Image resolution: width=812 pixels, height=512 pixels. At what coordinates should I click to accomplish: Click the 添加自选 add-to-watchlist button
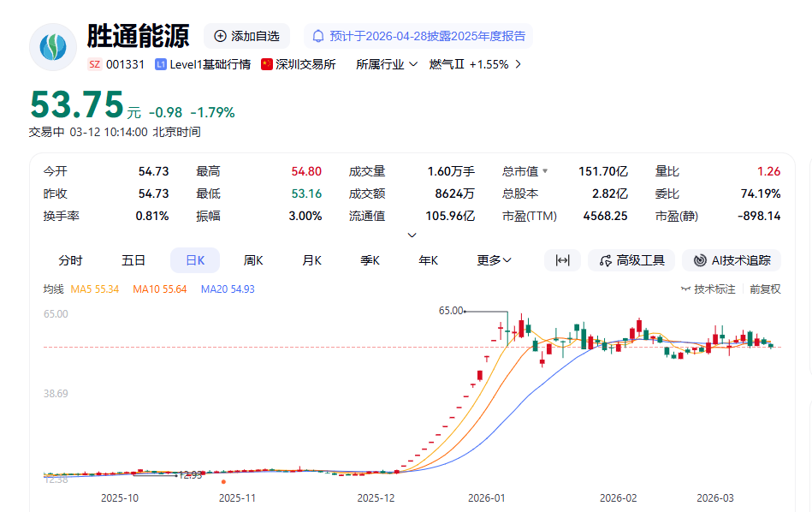[246, 36]
